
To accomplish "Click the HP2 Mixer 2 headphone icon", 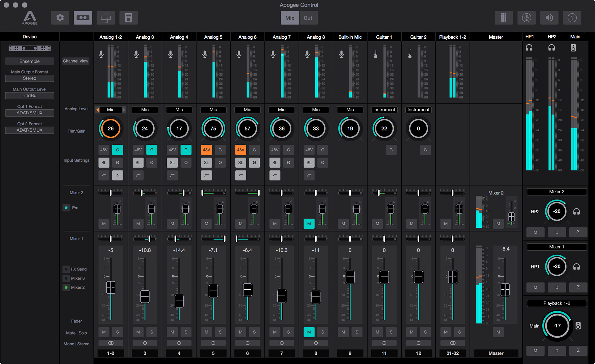I will tap(576, 212).
